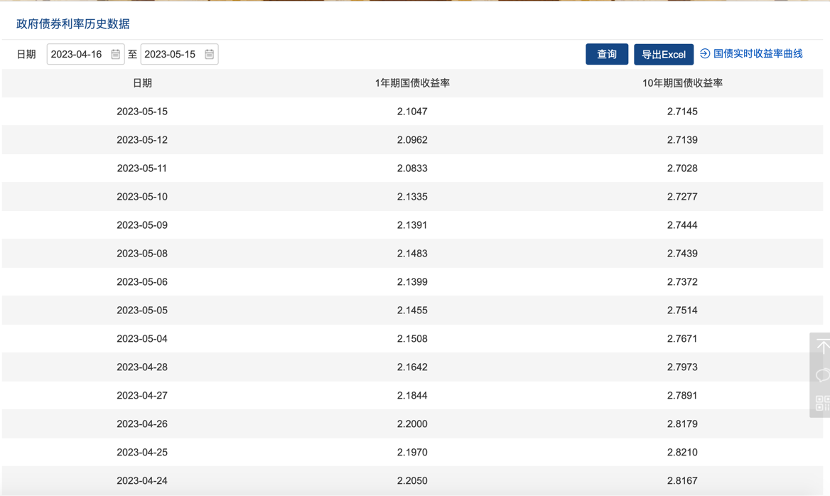
Task: Click the circled arrow icon beside 国债实时收益率曲线
Action: pyautogui.click(x=705, y=53)
